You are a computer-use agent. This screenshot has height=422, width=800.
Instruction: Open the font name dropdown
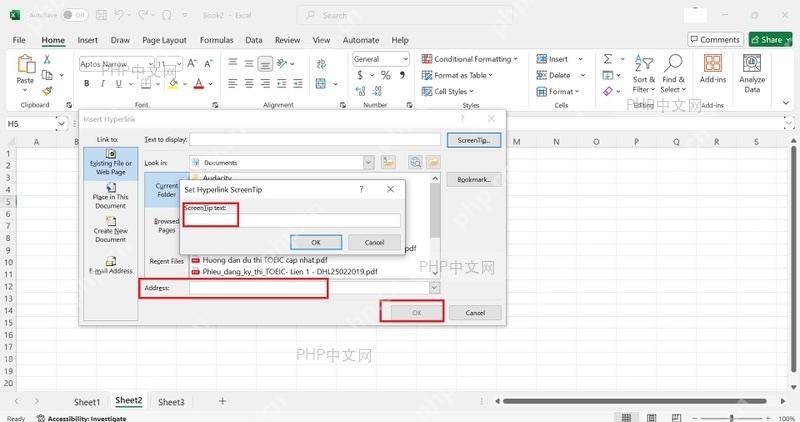(x=151, y=64)
